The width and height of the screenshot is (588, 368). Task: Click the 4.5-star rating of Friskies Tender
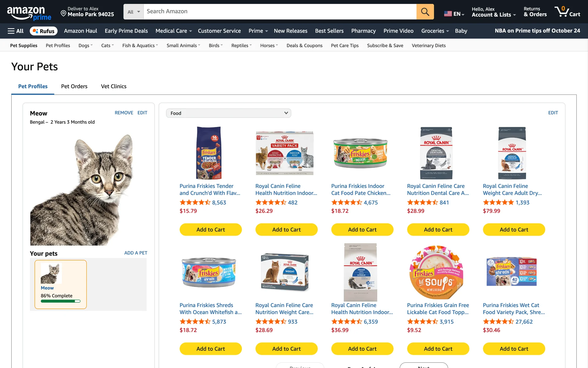(195, 202)
